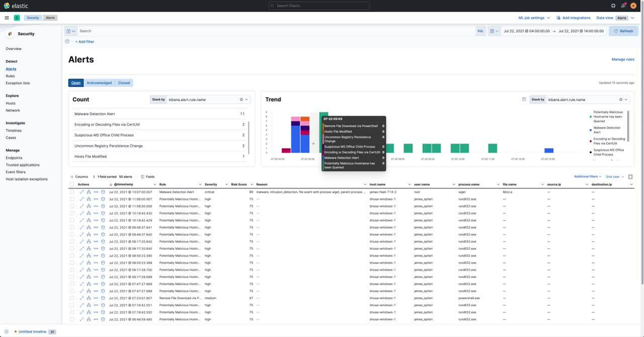This screenshot has width=644, height=337.
Task: Select checkbox for 10:18:42.430 alert row
Action: click(x=72, y=213)
